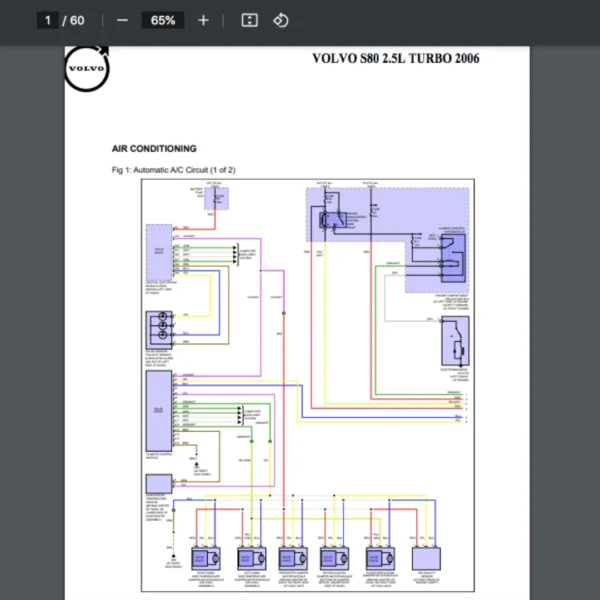Click the AIR CONDITIONING heading
This screenshot has height=600, width=600.
coord(154,149)
